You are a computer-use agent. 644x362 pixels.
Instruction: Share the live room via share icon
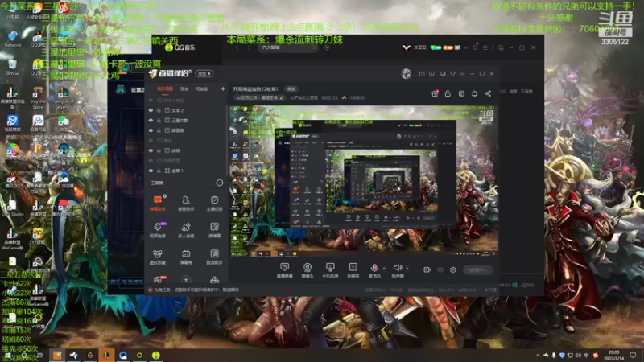pyautogui.click(x=488, y=93)
